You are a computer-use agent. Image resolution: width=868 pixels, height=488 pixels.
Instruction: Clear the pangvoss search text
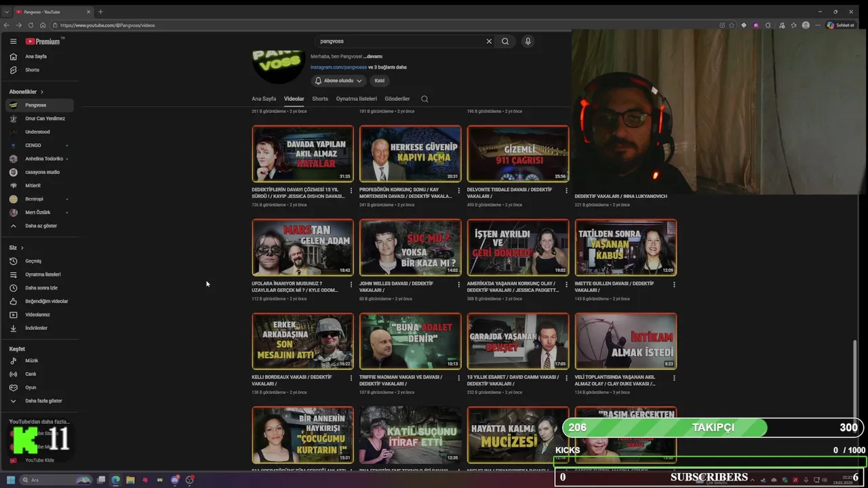(489, 41)
